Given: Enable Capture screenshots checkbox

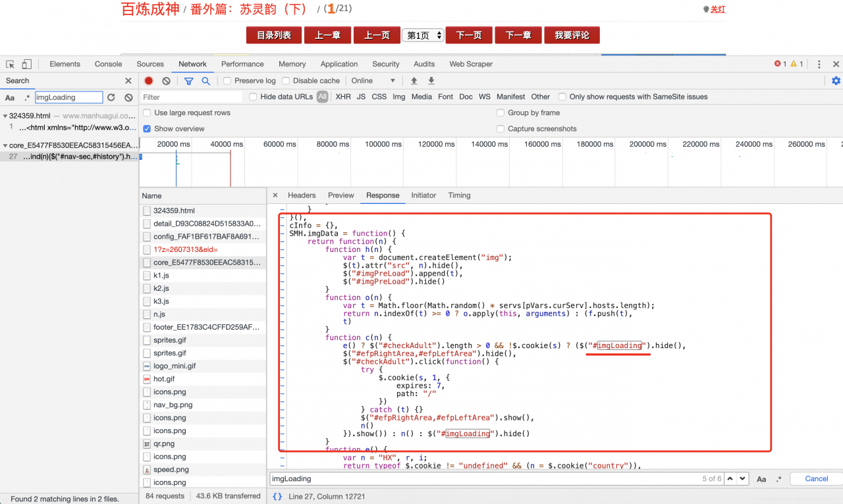Looking at the screenshot, I should tap(501, 129).
